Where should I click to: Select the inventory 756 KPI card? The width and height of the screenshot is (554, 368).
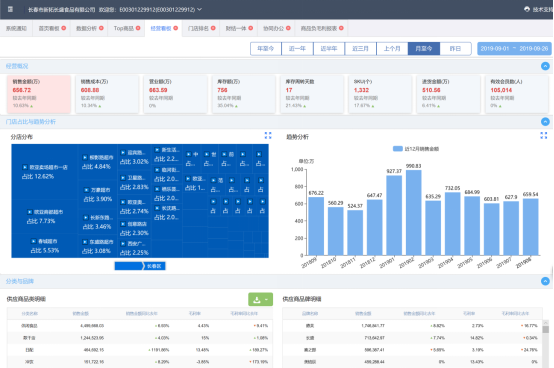(243, 94)
